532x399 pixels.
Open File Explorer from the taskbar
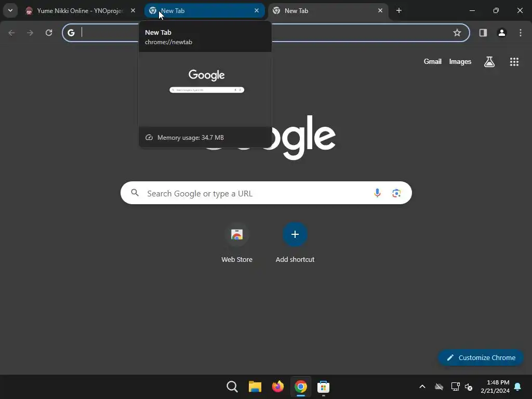255,387
